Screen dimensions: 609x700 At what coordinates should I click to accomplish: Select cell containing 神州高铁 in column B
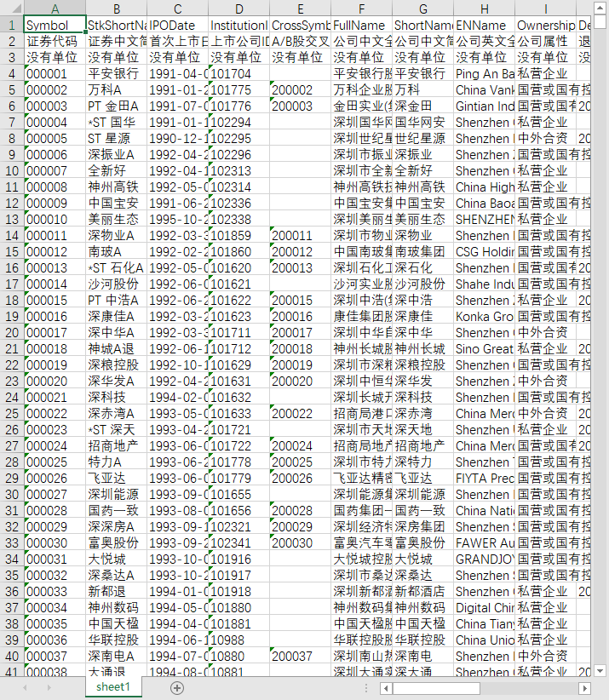click(117, 186)
